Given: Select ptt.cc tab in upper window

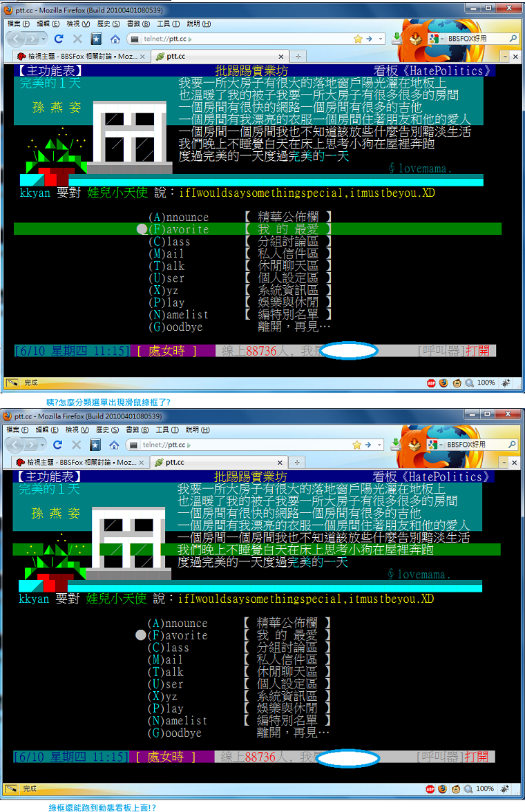Looking at the screenshot, I should pyautogui.click(x=219, y=57).
